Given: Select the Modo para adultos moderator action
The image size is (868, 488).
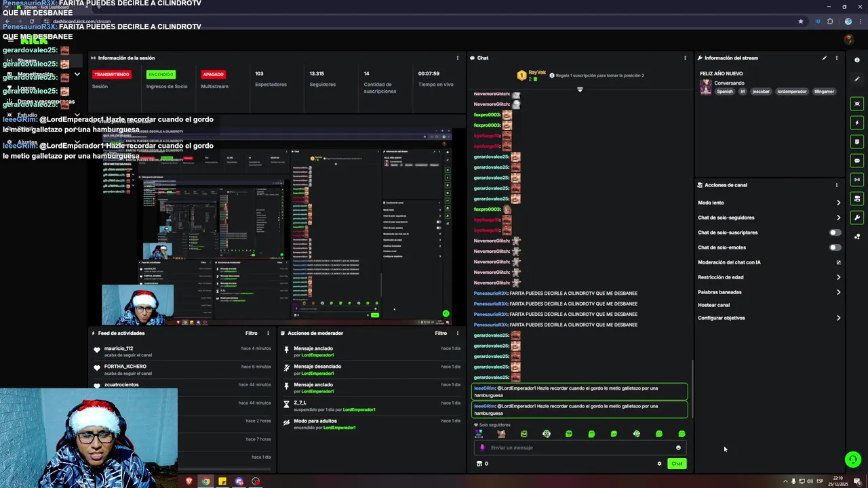Looking at the screenshot, I should click(372, 424).
